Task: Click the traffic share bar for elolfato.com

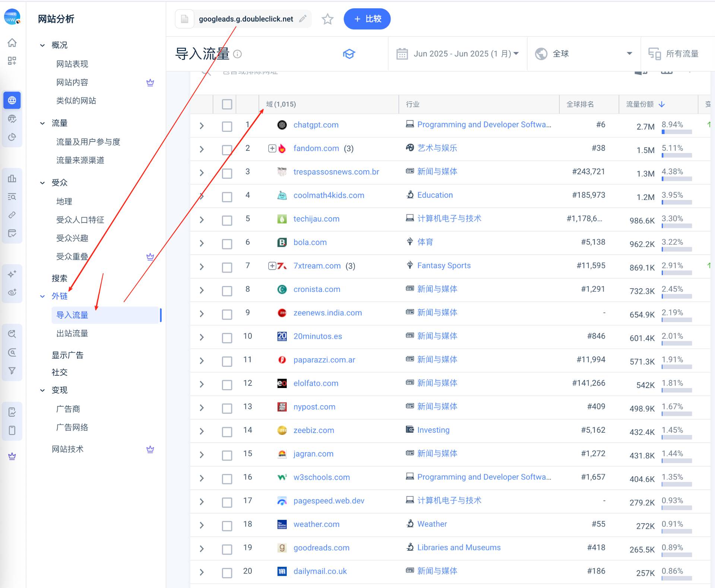Action: 677,390
